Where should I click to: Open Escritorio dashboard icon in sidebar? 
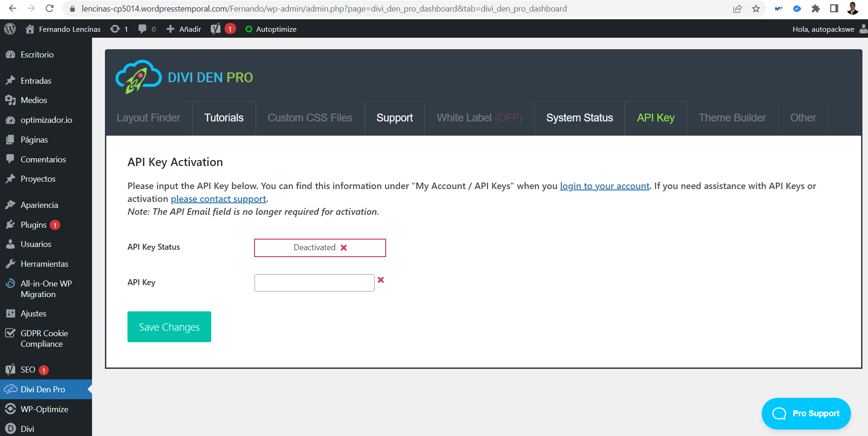(x=10, y=54)
